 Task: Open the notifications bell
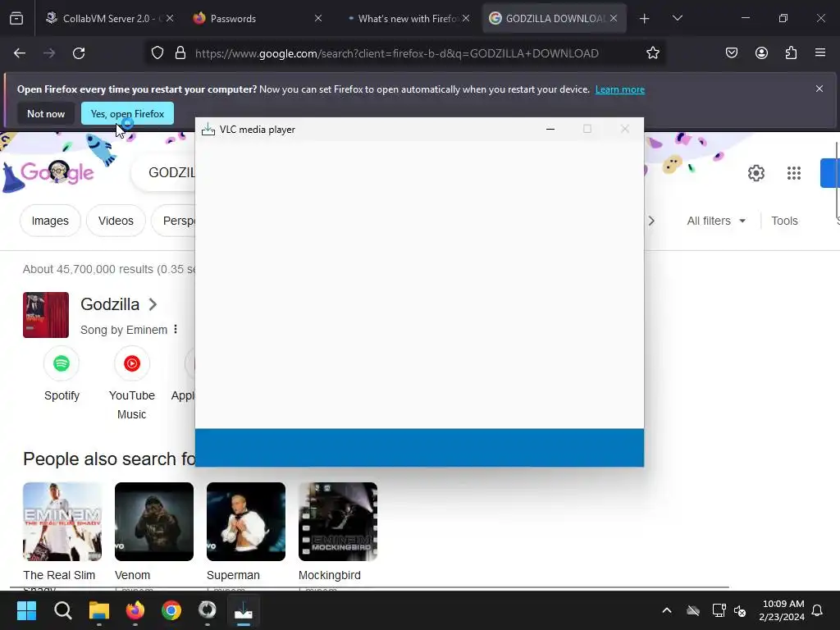pos(818,610)
